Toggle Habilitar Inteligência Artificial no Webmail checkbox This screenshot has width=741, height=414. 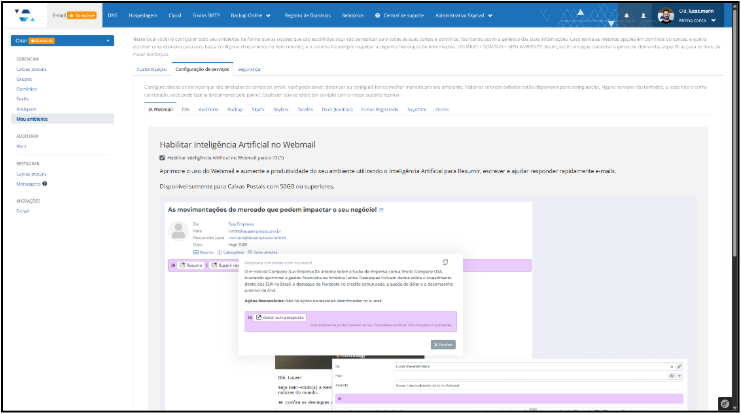click(x=163, y=157)
